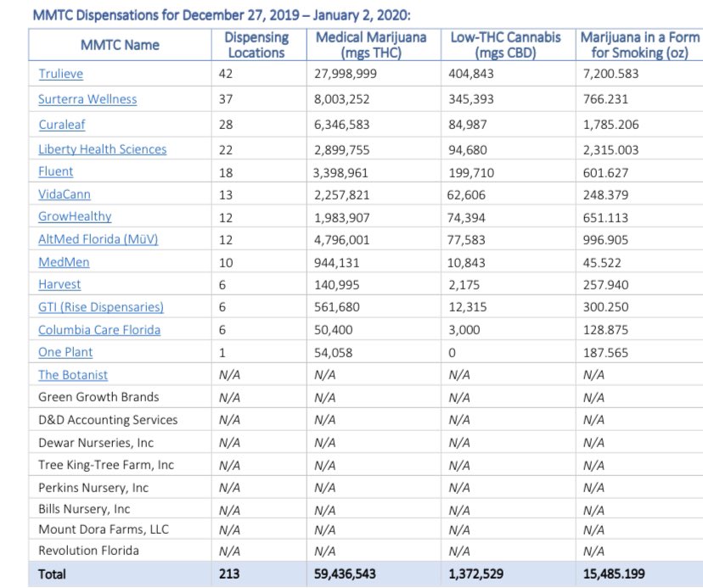Click GrowHealthy's 74,394 CBD value

pos(466,218)
